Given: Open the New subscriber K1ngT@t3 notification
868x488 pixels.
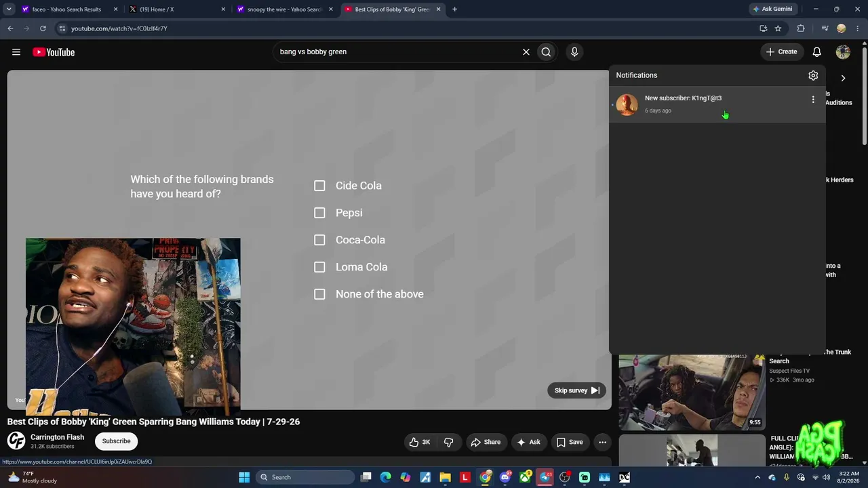Looking at the screenshot, I should point(717,104).
